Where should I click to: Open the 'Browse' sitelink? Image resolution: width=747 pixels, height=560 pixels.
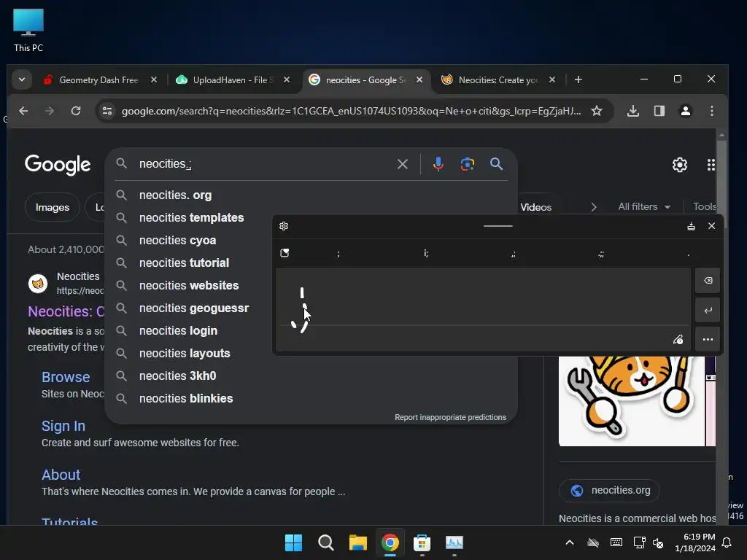coord(66,377)
